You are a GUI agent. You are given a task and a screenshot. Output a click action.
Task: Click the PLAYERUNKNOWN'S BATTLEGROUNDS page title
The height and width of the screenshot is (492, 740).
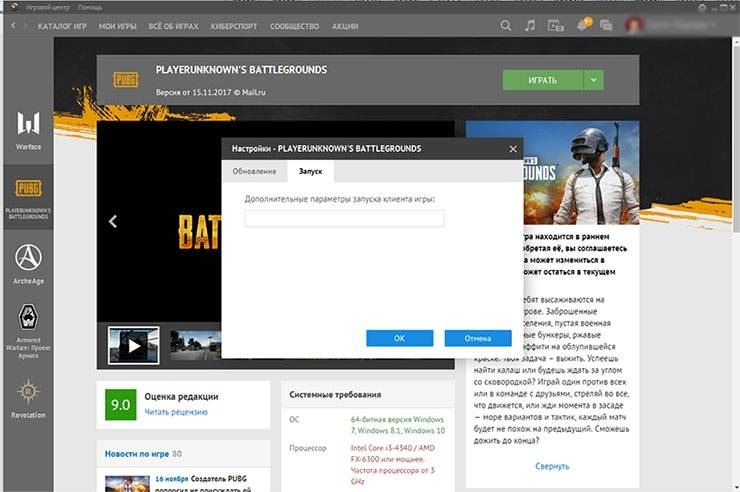click(x=241, y=70)
